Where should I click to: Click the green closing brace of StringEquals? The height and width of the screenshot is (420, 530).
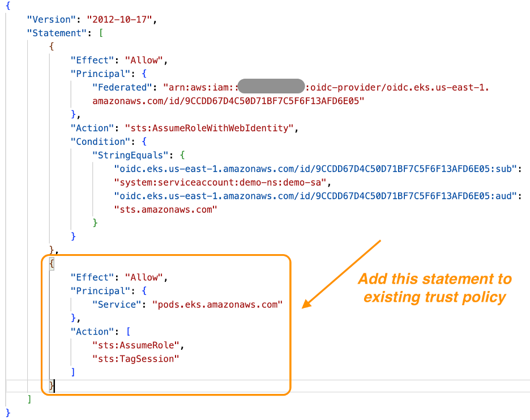(x=95, y=222)
